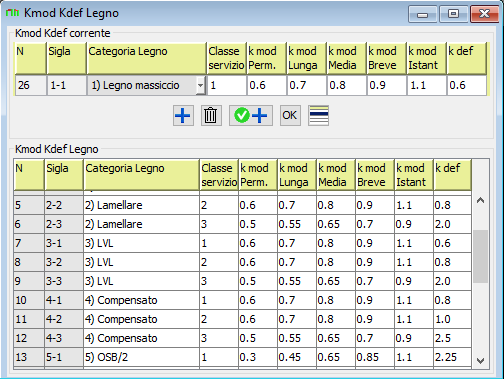
Task: Click the trash can delete icon
Action: pos(211,116)
